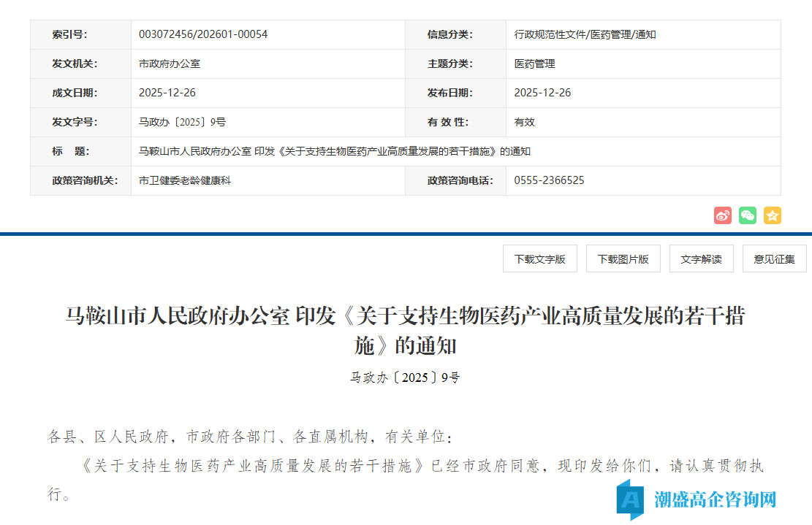Click the 主题分类 value 医药管理
812x525 pixels.
coord(533,64)
